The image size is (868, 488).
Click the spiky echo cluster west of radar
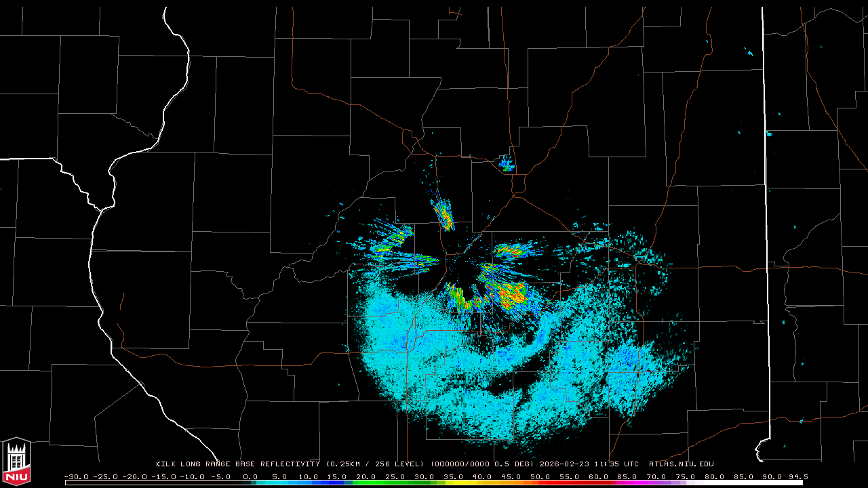(407, 259)
